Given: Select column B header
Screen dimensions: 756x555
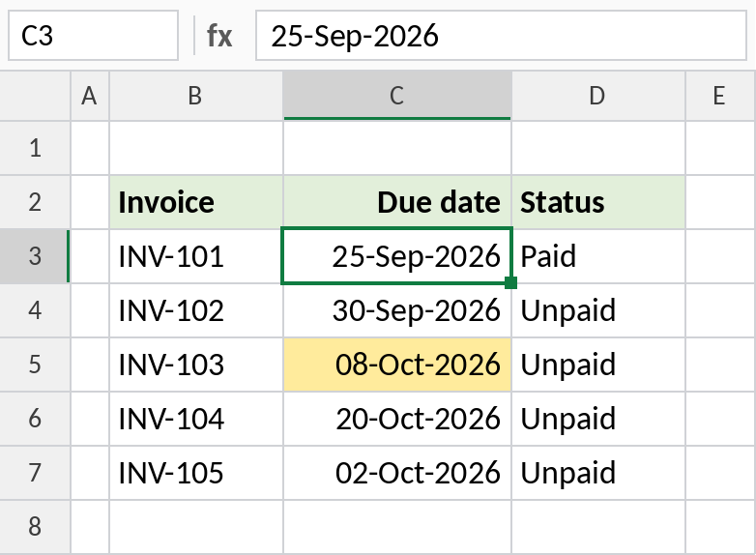Looking at the screenshot, I should [x=196, y=96].
